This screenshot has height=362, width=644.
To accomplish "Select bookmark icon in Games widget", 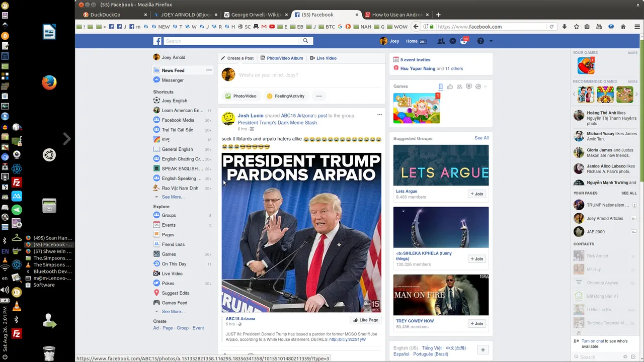I will coord(440,86).
